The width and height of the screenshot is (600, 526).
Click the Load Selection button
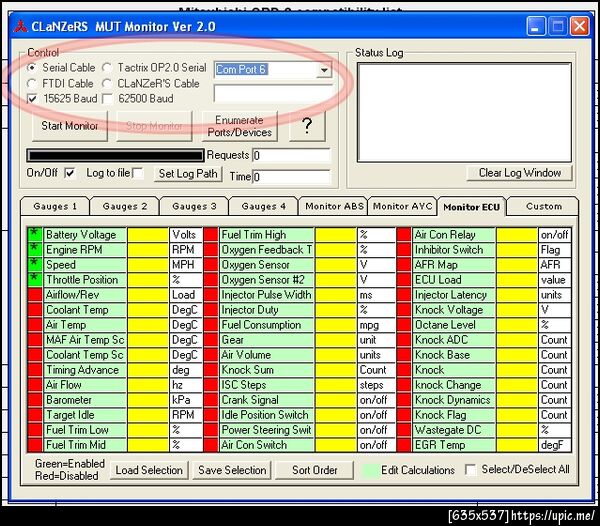(149, 470)
